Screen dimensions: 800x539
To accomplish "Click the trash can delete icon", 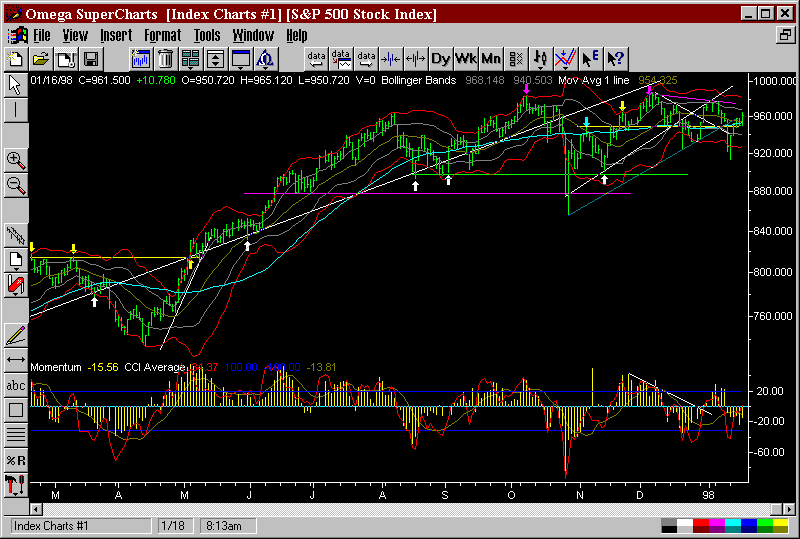I will 165,59.
